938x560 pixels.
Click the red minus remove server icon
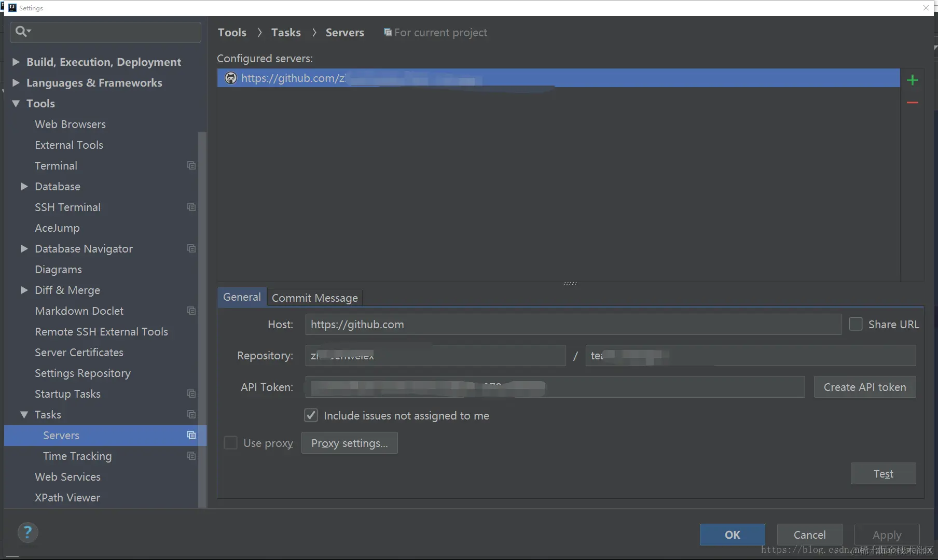912,103
